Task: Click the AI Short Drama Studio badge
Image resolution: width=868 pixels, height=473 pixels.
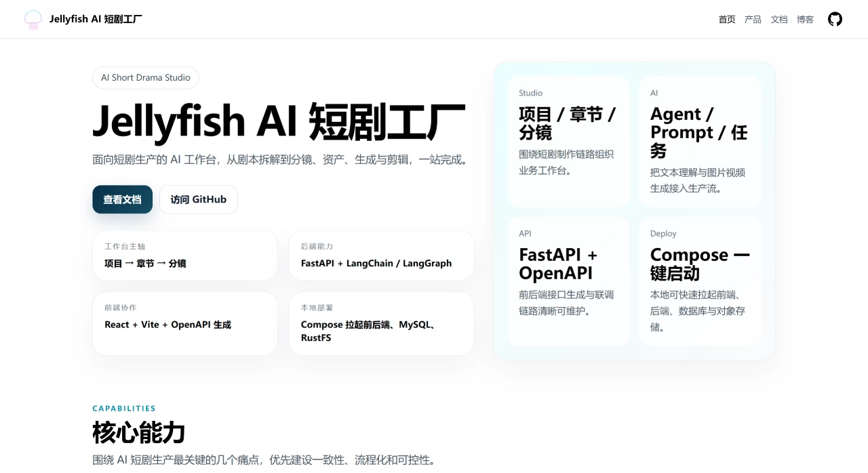Action: coord(146,77)
